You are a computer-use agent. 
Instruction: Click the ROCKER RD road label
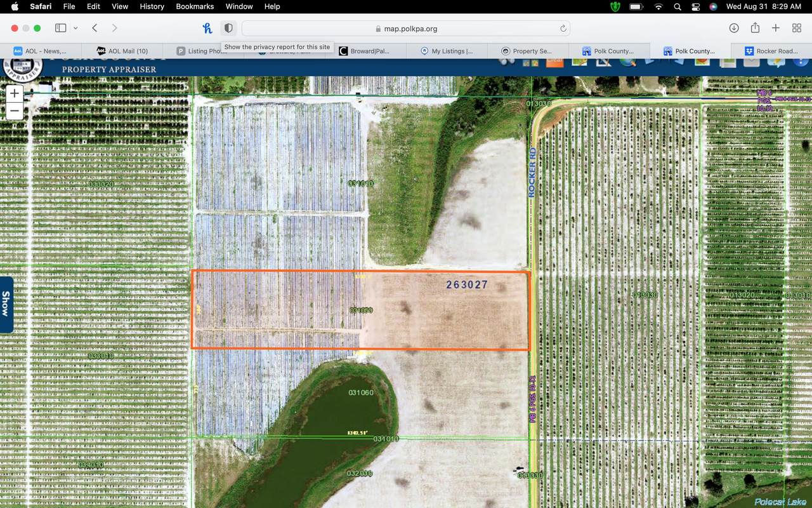pos(532,172)
